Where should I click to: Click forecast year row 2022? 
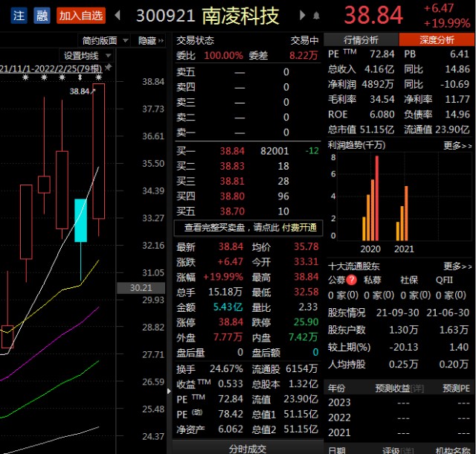click(399, 418)
